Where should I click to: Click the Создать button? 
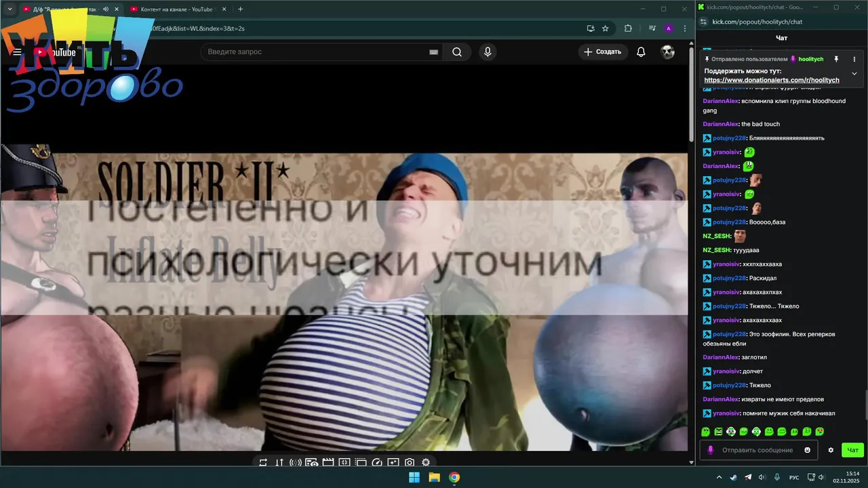click(x=602, y=52)
